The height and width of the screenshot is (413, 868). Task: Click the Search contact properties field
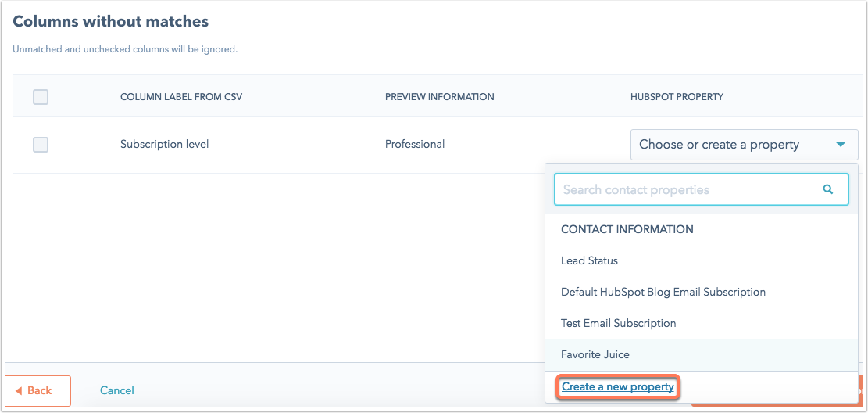click(x=701, y=189)
